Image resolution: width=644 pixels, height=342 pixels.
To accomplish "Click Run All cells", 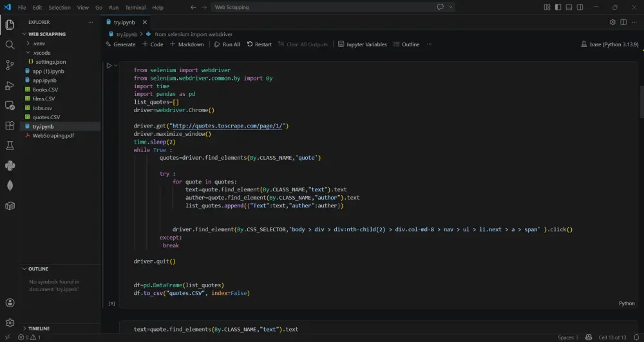I will (227, 44).
